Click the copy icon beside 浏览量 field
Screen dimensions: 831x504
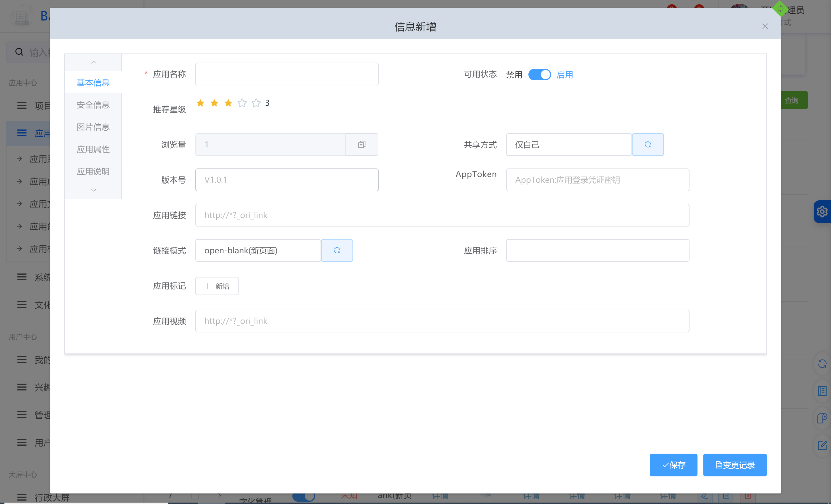362,145
